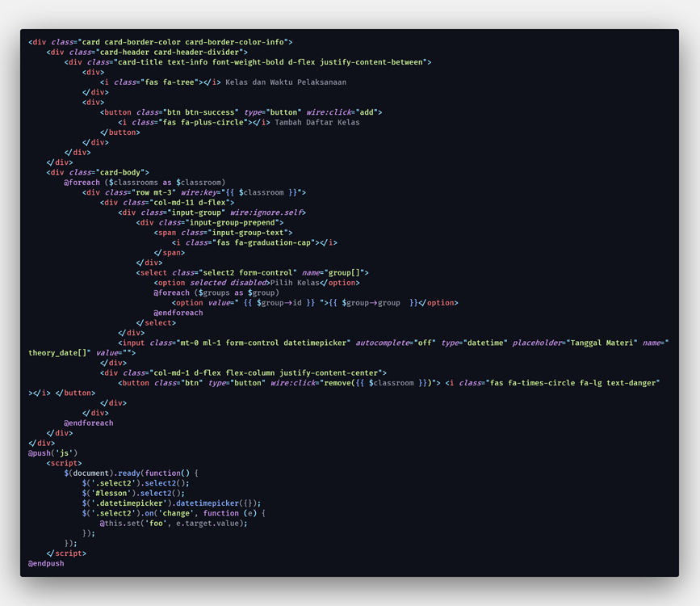Image resolution: width=700 pixels, height=606 pixels.
Task: Click the "Pilih Kelas" option text
Action: tap(295, 283)
